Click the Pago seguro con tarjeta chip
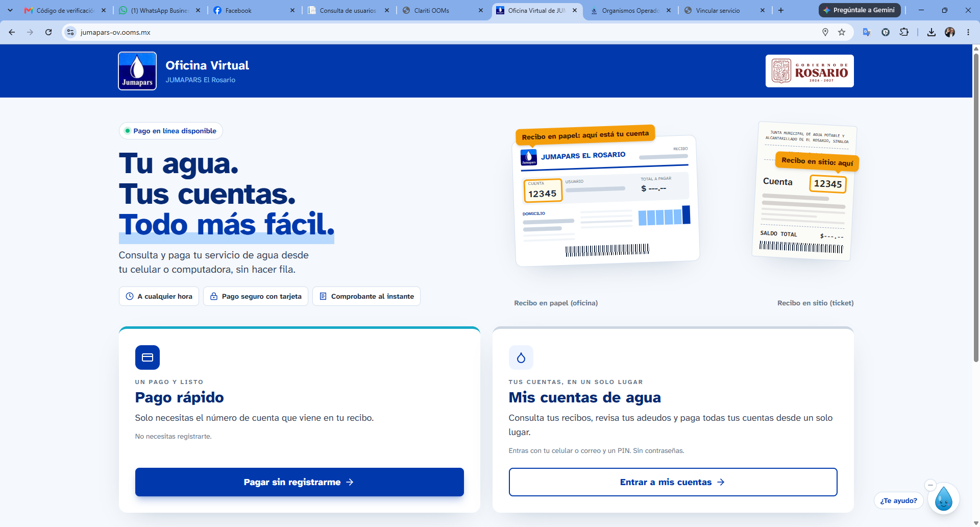 (x=256, y=296)
